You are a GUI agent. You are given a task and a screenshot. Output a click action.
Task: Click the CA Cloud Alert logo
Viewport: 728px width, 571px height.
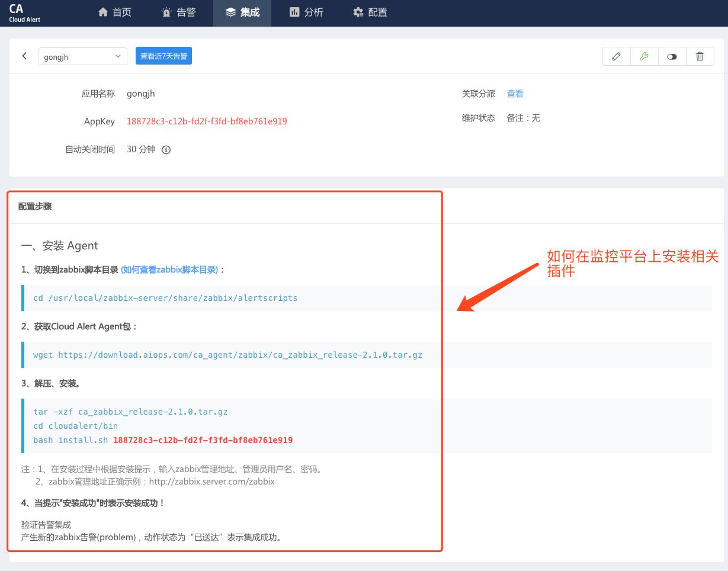click(24, 13)
